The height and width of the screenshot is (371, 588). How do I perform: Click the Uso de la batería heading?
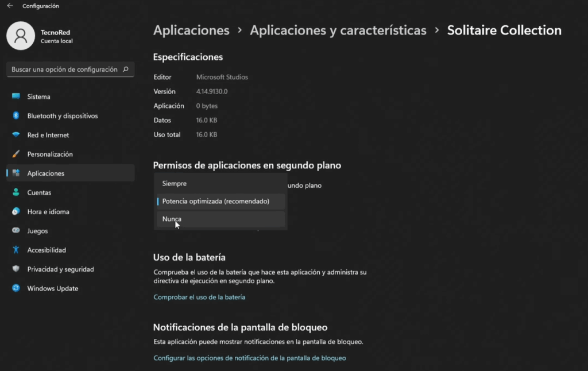click(x=189, y=257)
